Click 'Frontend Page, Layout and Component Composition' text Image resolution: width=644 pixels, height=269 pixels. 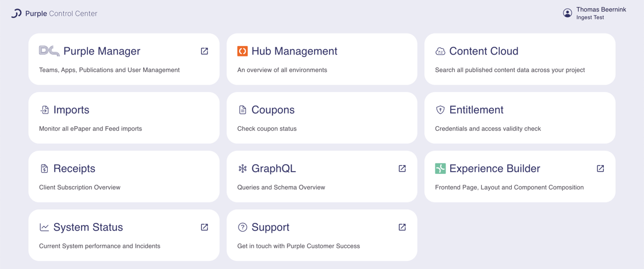[509, 188]
